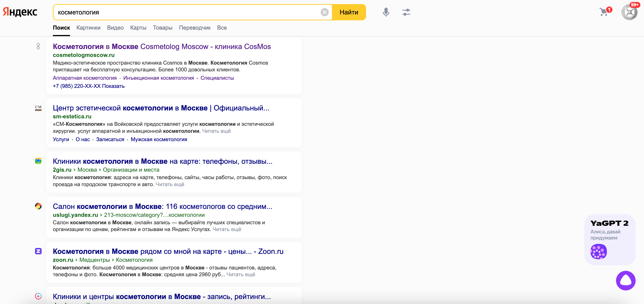Open the Мужская косметология sitelink

pyautogui.click(x=159, y=139)
